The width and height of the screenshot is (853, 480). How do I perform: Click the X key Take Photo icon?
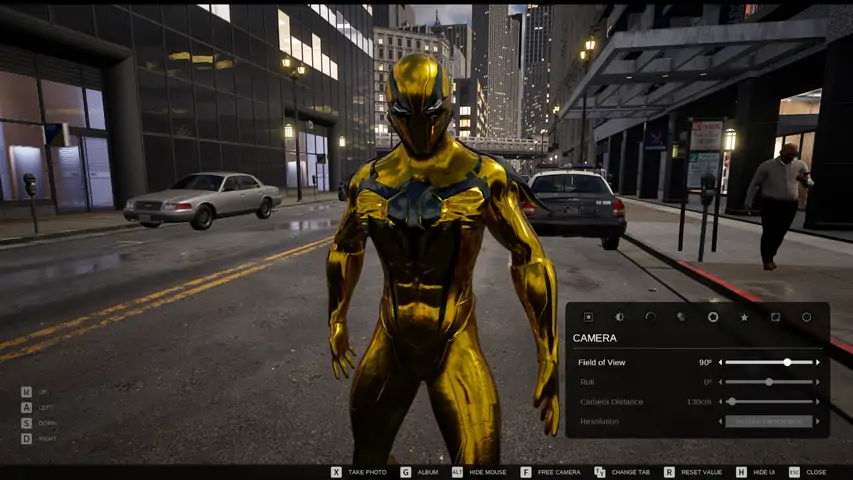[336, 472]
